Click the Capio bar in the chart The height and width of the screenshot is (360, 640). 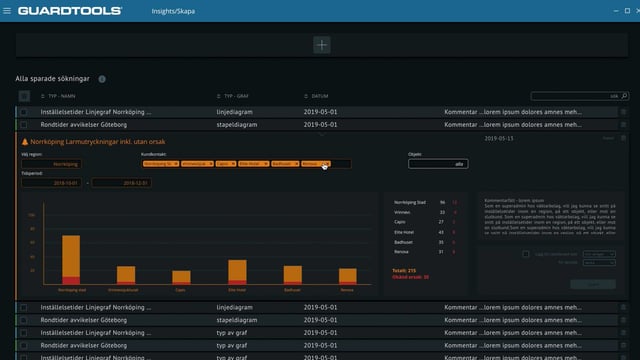coord(181,277)
